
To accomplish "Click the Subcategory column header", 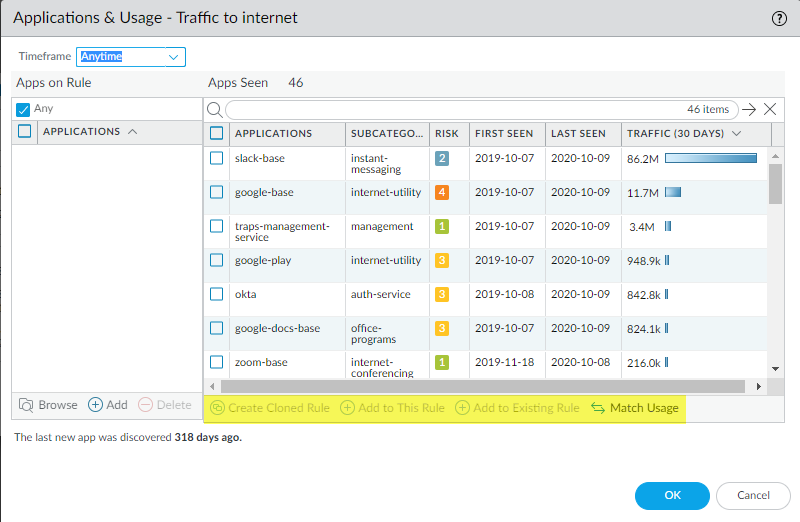I will 387,134.
